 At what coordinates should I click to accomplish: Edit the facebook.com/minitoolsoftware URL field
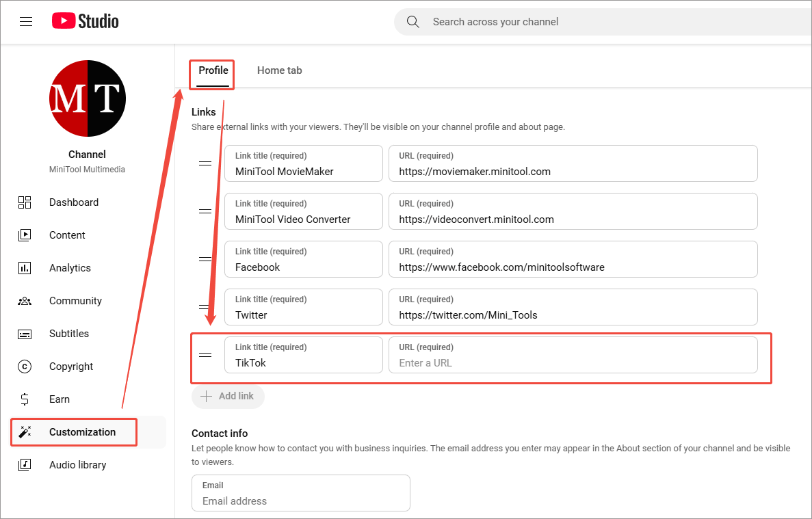coord(573,259)
